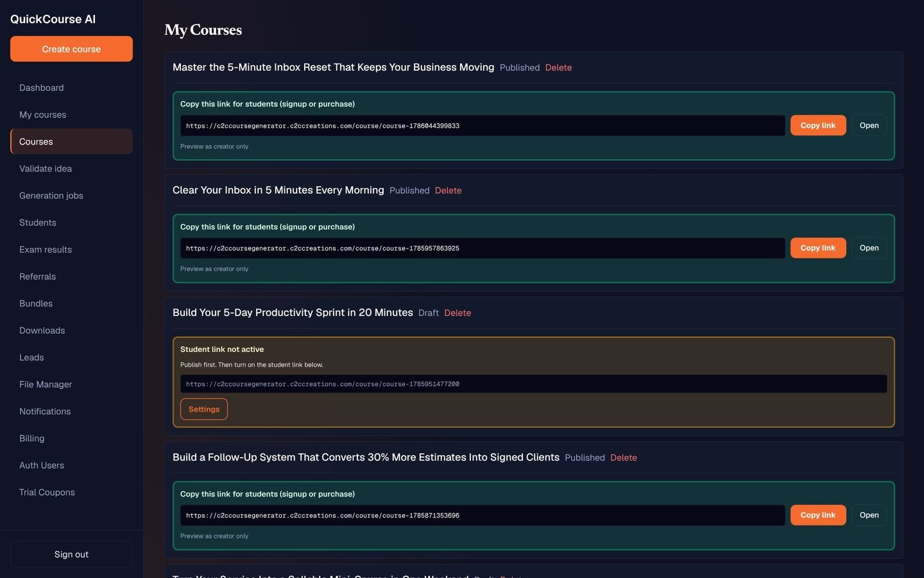Click 'Build Your 5-Day Productivity Sprint' title
The width and height of the screenshot is (924, 578).
tap(293, 312)
